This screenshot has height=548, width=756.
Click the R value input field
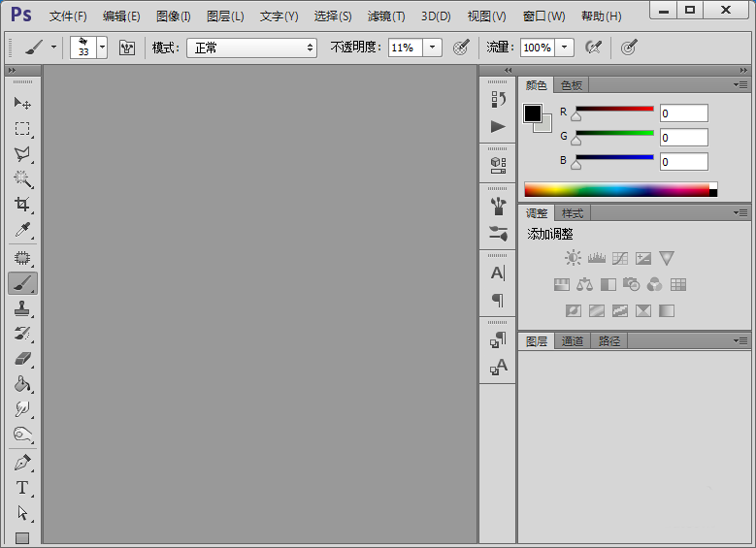coord(684,113)
